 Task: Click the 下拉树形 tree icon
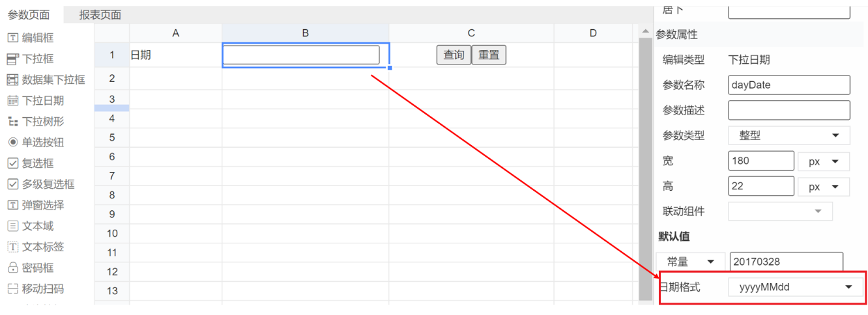point(12,122)
